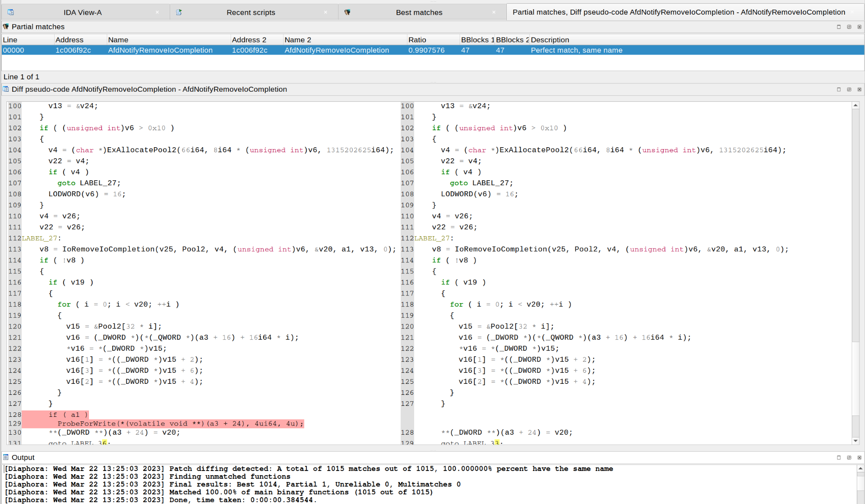Image resolution: width=865 pixels, height=504 pixels.
Task: Click left 'LODWORD(v6) = 16;' line
Action: pyautogui.click(x=87, y=194)
